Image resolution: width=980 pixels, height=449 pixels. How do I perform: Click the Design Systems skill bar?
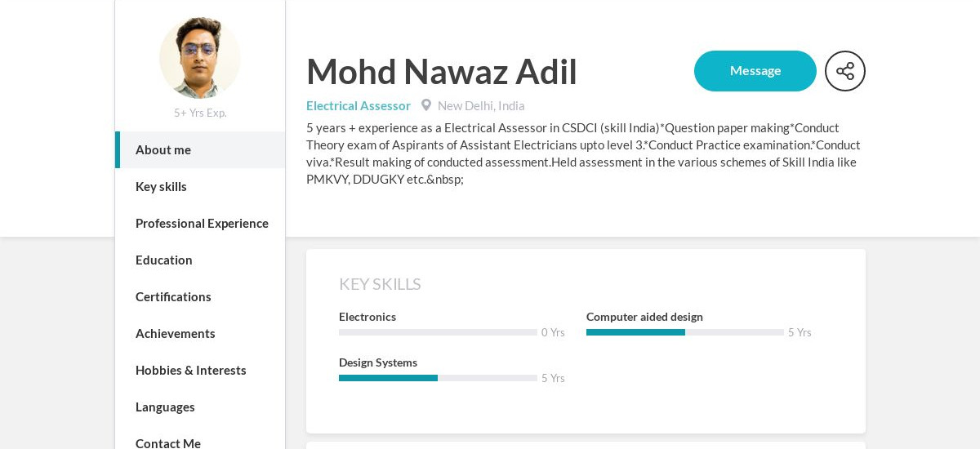pos(438,378)
